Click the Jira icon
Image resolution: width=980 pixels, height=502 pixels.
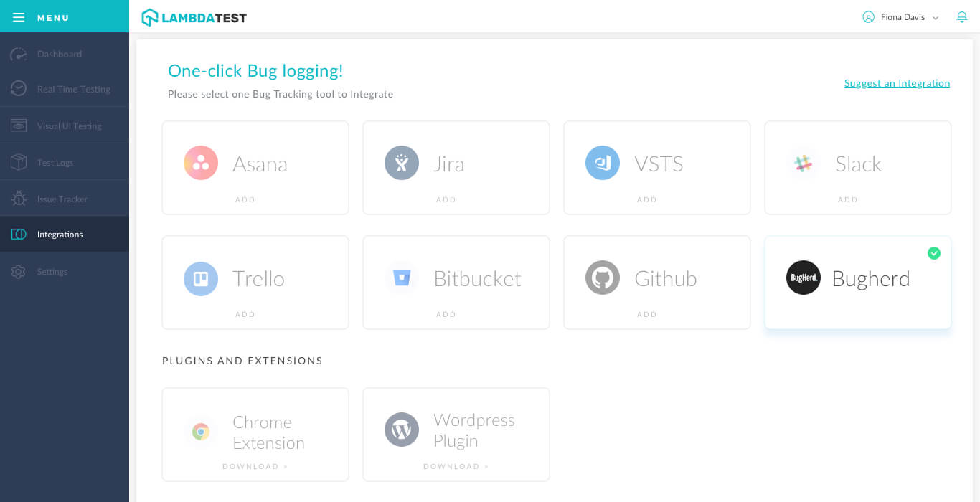click(x=402, y=163)
